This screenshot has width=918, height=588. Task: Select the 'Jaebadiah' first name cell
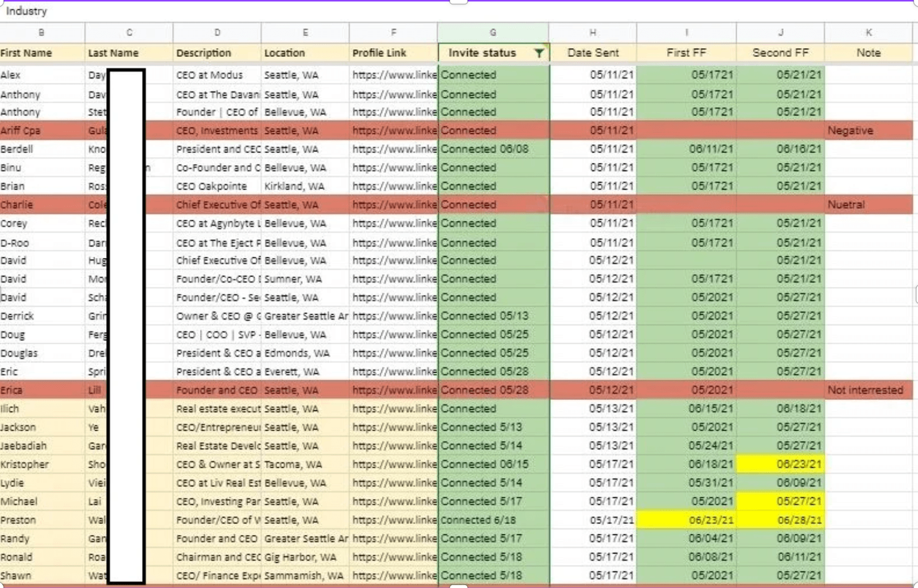click(x=42, y=446)
